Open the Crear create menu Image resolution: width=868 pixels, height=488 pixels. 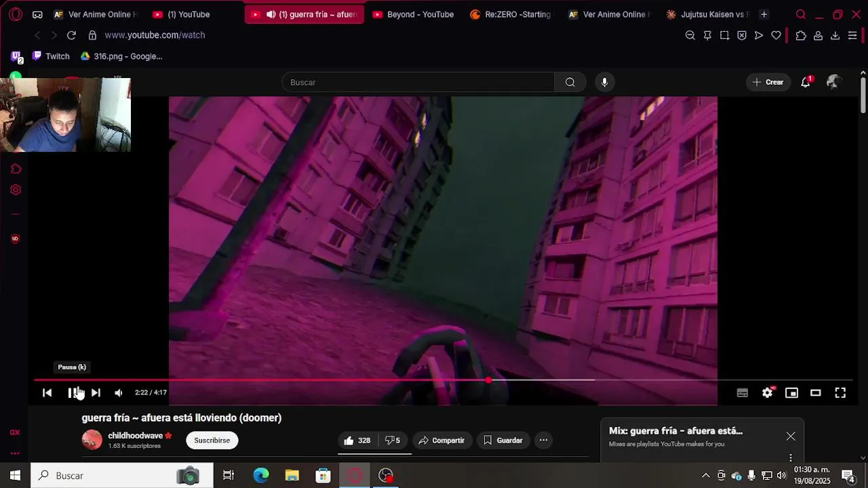768,82
